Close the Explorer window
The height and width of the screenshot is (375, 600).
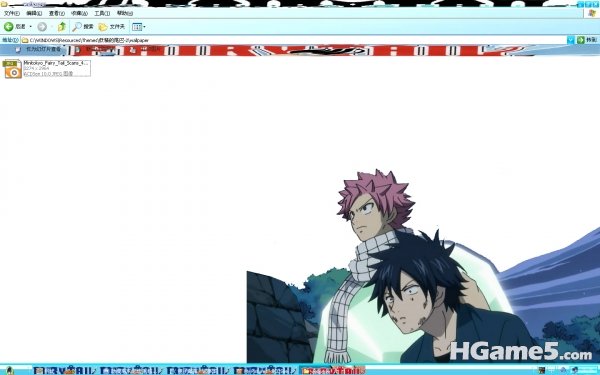(596, 4)
